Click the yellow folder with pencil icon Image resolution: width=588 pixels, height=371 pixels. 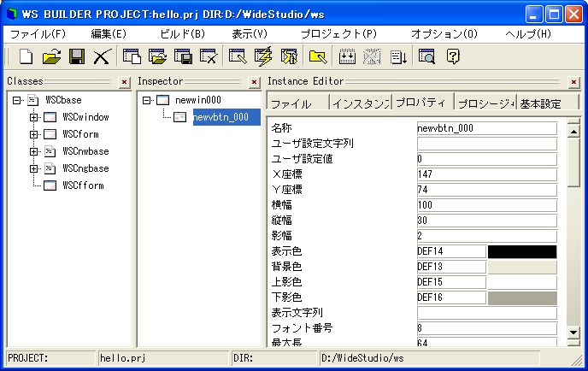pyautogui.click(x=318, y=57)
